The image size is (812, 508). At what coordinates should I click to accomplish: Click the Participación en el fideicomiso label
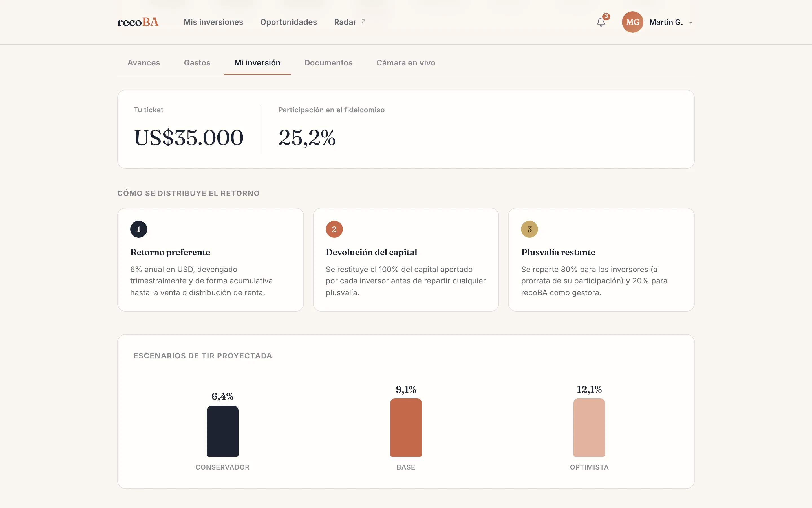[x=331, y=110]
